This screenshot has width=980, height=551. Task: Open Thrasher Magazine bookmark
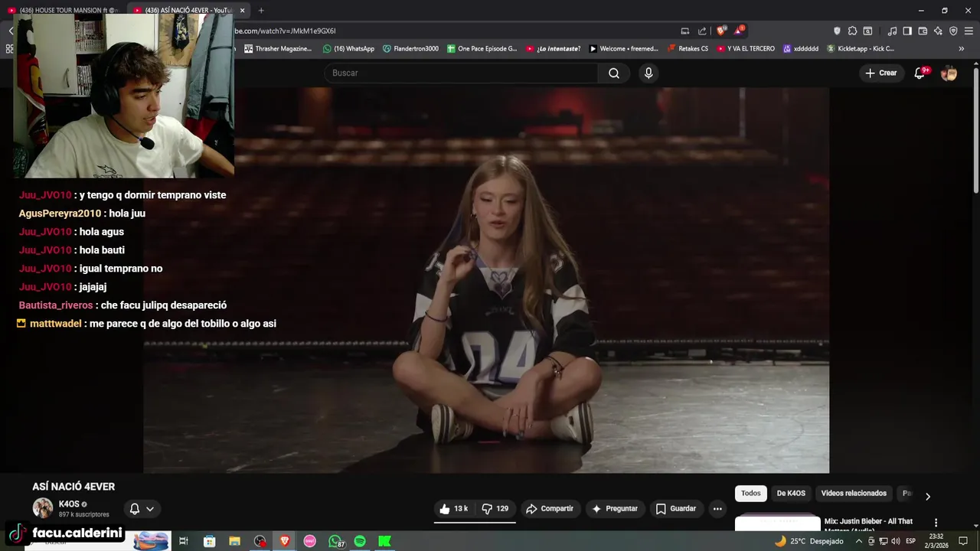[x=277, y=48]
